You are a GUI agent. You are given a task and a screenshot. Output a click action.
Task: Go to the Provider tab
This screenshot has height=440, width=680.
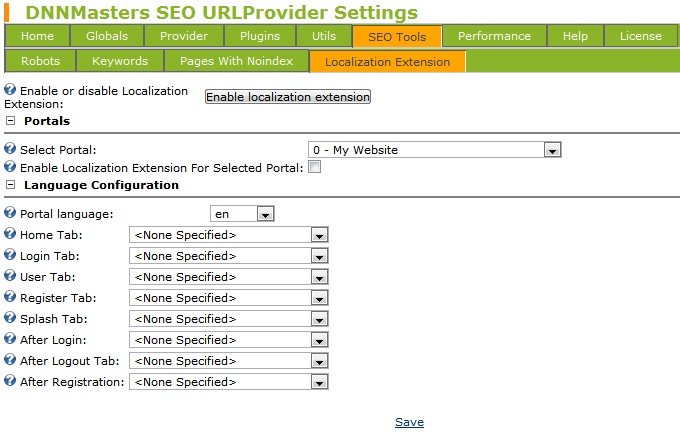[x=184, y=36]
